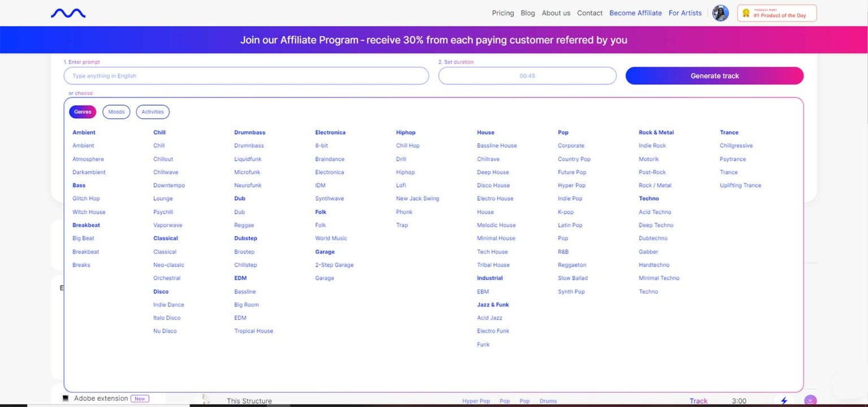The height and width of the screenshot is (407, 868).
Task: Go to the Blog page
Action: click(x=527, y=12)
